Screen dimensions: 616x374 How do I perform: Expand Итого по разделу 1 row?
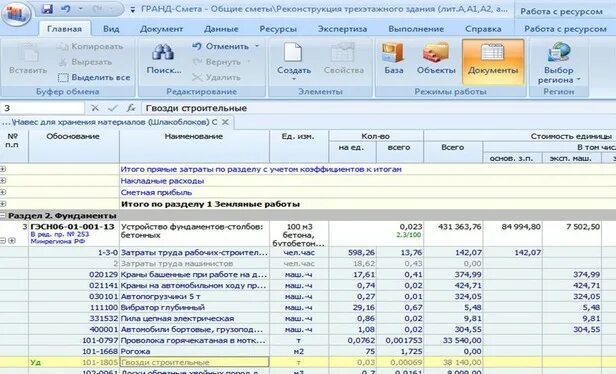[x=3, y=204]
